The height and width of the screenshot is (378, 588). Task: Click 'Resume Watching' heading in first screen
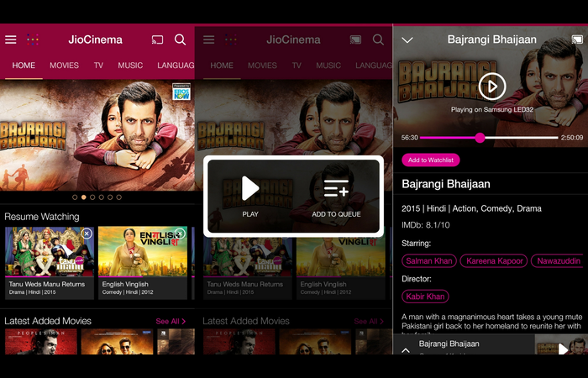click(x=42, y=217)
